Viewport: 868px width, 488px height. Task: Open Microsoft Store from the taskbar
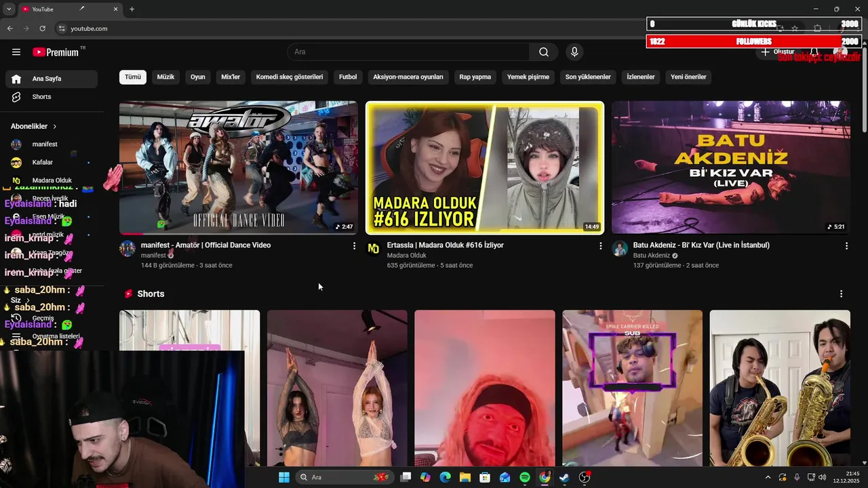pyautogui.click(x=485, y=477)
